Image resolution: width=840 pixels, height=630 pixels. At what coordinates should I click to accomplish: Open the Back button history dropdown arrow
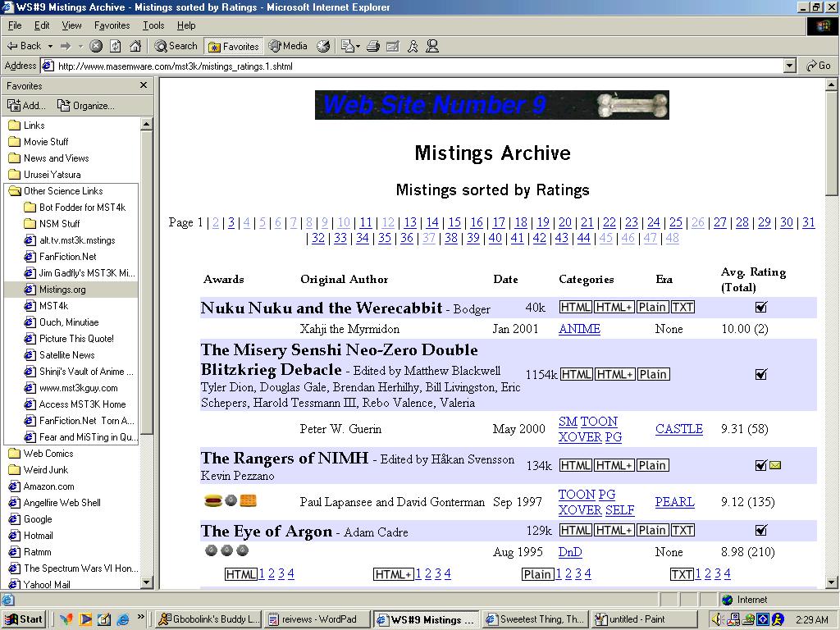[50, 46]
